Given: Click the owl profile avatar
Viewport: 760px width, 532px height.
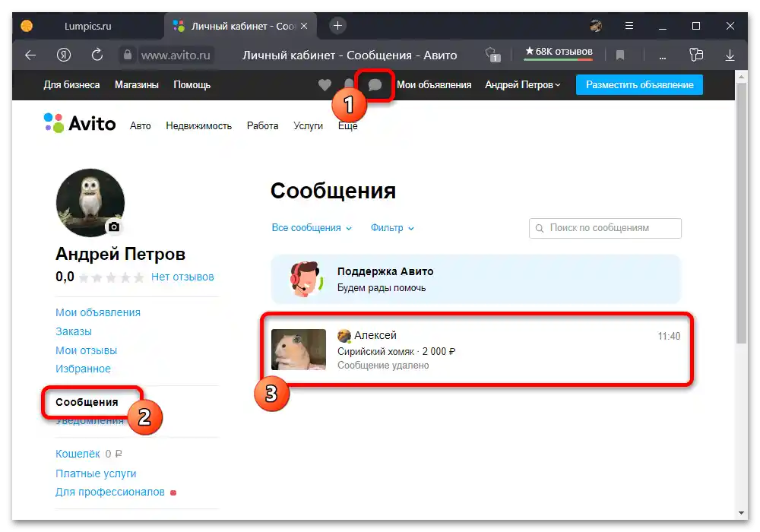Looking at the screenshot, I should 90,202.
